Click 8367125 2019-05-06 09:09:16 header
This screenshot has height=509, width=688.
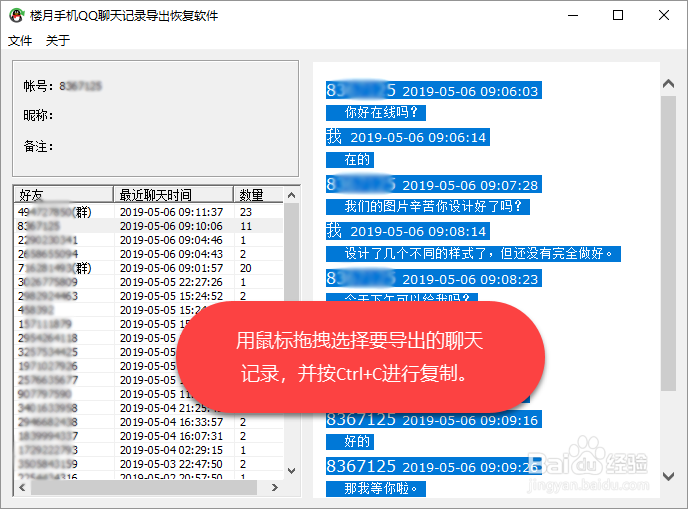[434, 419]
